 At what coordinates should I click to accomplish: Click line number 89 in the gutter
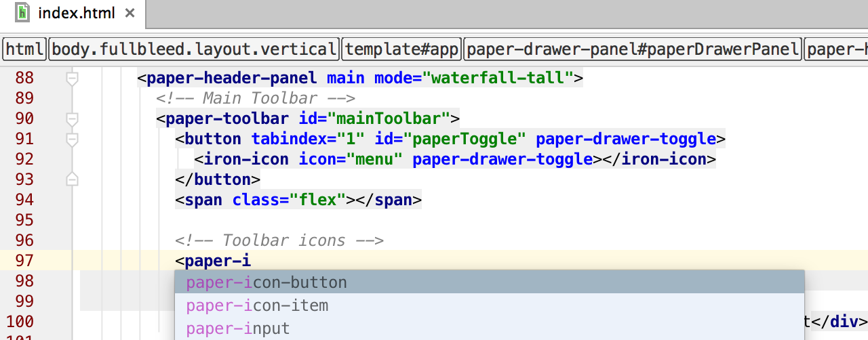[24, 98]
